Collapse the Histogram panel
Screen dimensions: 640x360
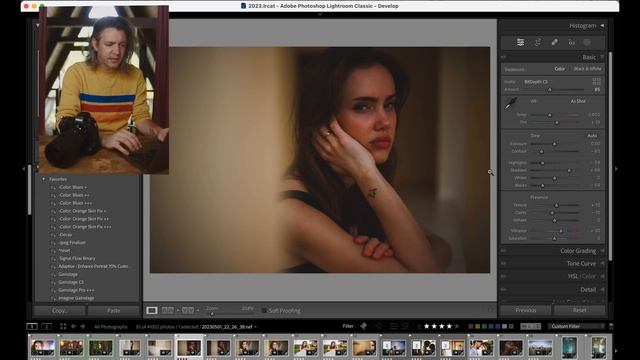pos(602,25)
